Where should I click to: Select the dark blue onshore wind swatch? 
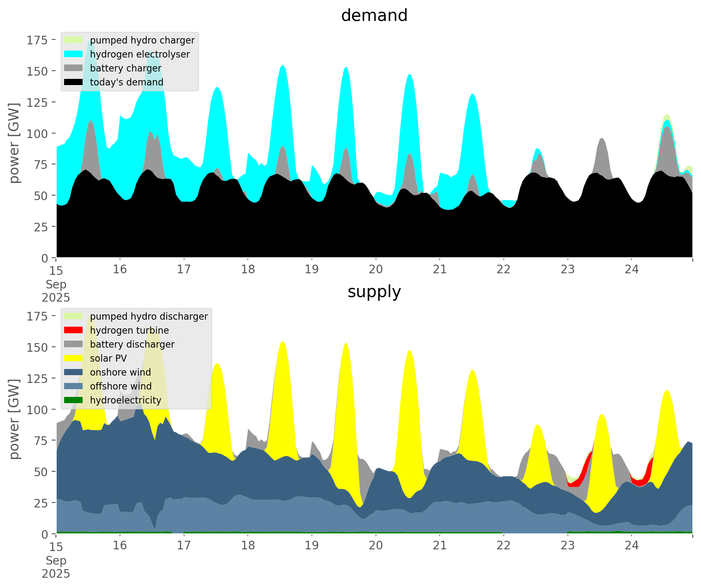pos(74,372)
